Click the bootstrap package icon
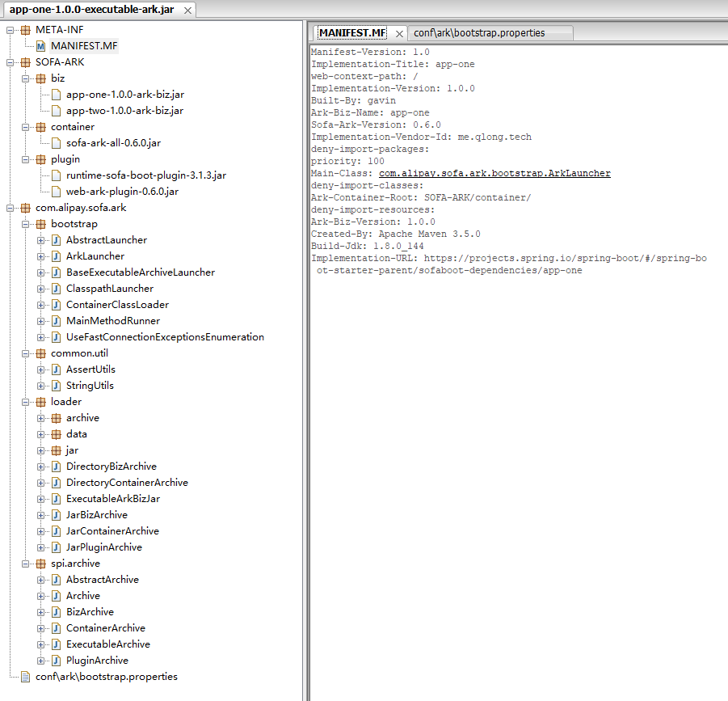This screenshot has height=701, width=728. (40, 223)
